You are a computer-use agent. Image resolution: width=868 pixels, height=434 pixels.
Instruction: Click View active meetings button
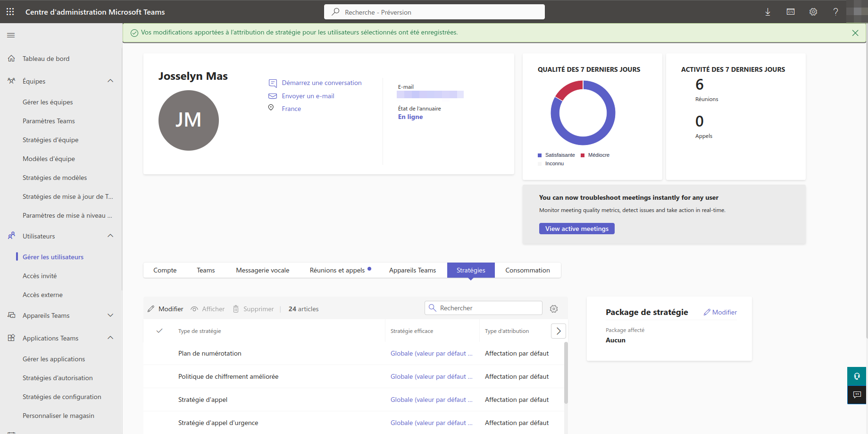pos(576,229)
